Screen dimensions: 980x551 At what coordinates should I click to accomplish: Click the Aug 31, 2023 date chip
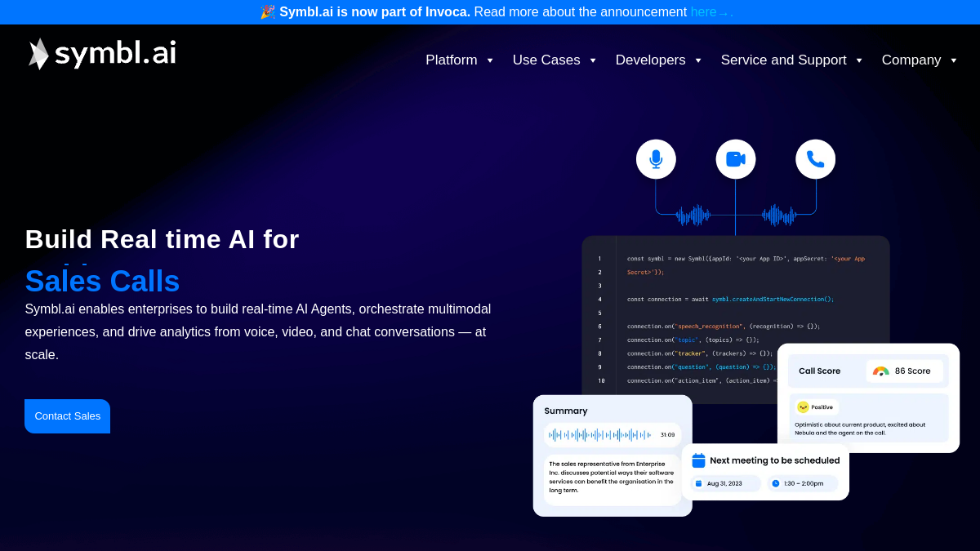coord(725,483)
